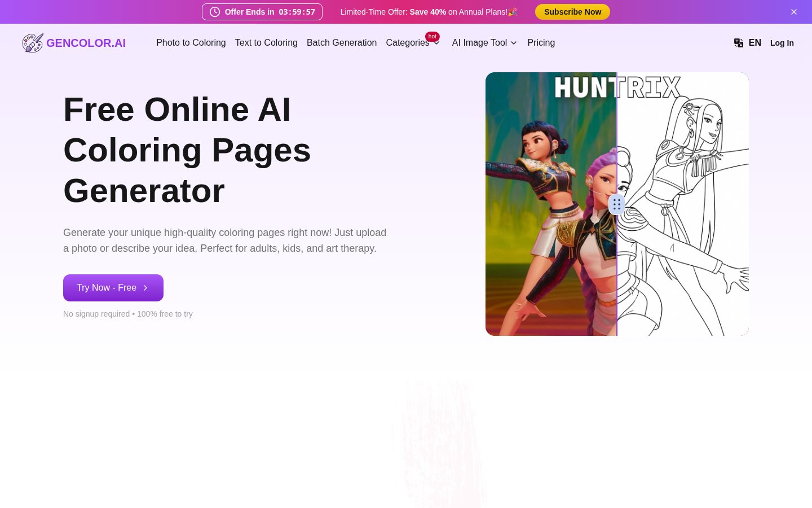Click the GENCOLOR.AI palette logo icon

tap(33, 43)
